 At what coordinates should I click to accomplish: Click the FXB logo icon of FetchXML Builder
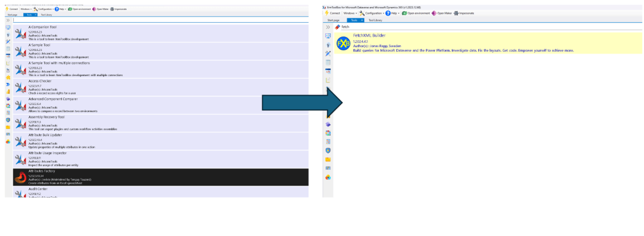click(343, 43)
